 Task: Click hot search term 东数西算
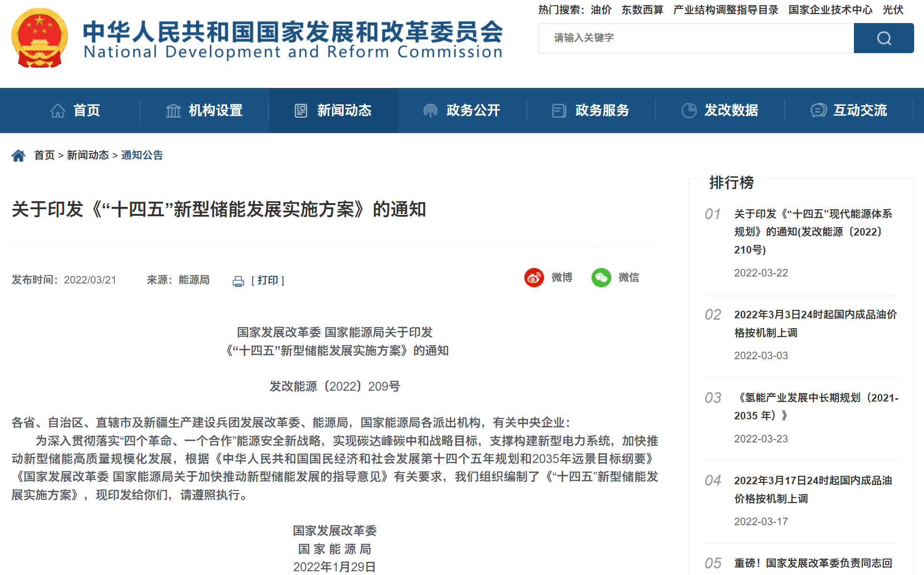tap(642, 10)
